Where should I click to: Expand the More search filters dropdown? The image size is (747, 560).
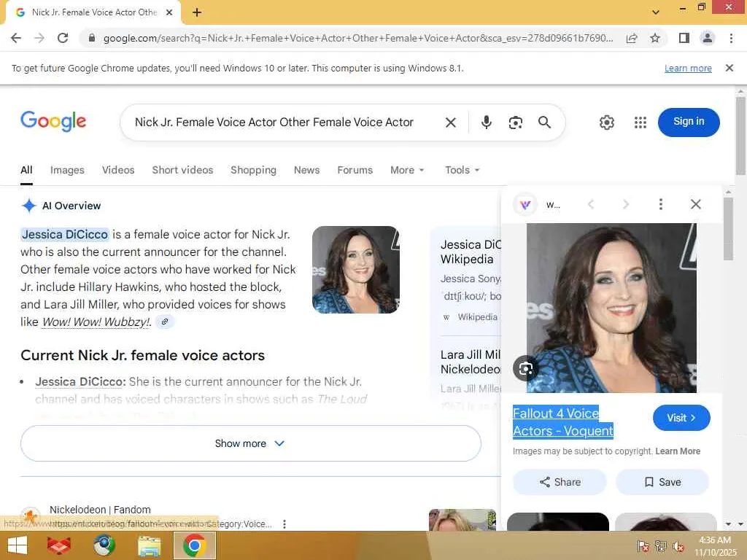pyautogui.click(x=407, y=170)
